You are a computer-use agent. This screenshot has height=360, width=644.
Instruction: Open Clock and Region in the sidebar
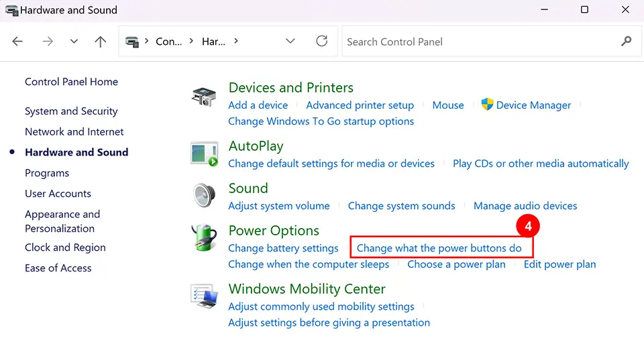click(x=65, y=247)
